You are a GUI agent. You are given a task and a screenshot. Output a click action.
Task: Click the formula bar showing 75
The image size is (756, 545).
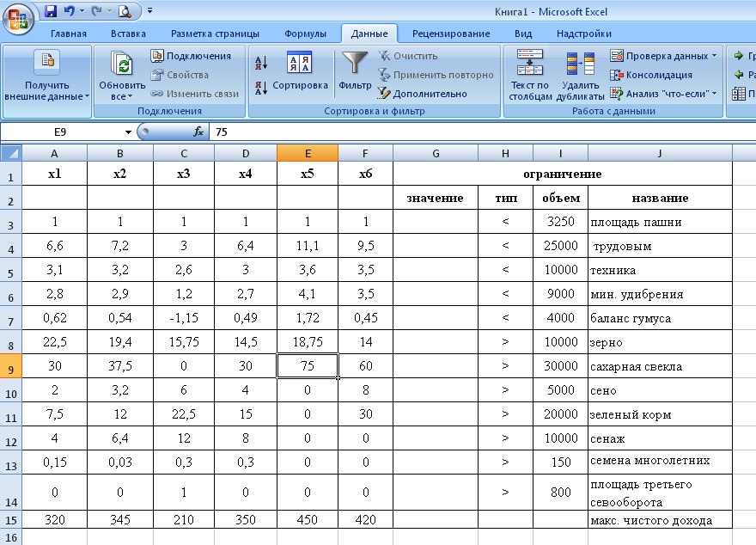[x=482, y=132]
